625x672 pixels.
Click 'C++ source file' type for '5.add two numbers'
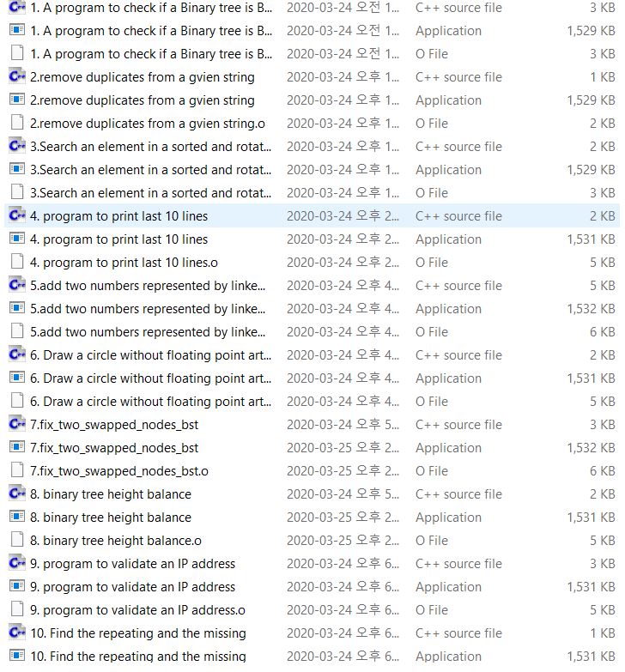coord(458,286)
